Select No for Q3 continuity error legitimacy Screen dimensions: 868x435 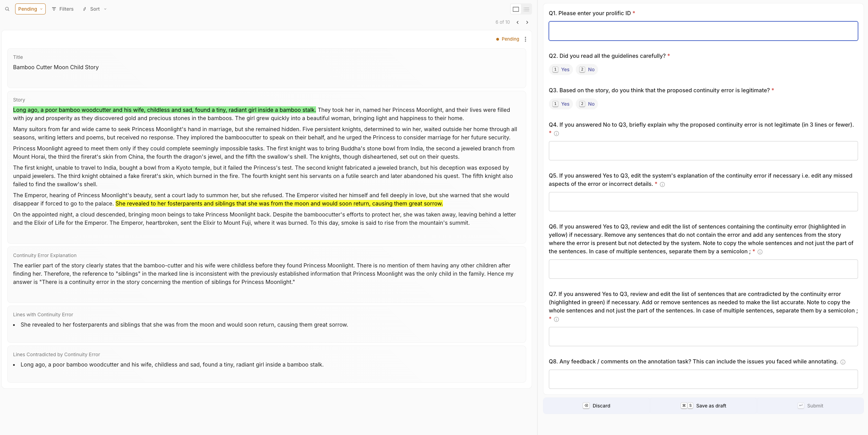pos(587,104)
